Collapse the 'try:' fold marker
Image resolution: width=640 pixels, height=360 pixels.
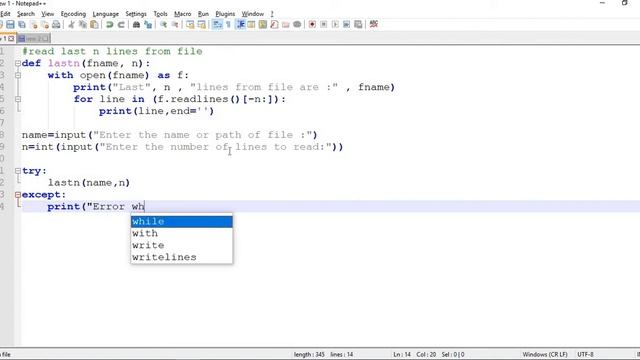tap(18, 171)
